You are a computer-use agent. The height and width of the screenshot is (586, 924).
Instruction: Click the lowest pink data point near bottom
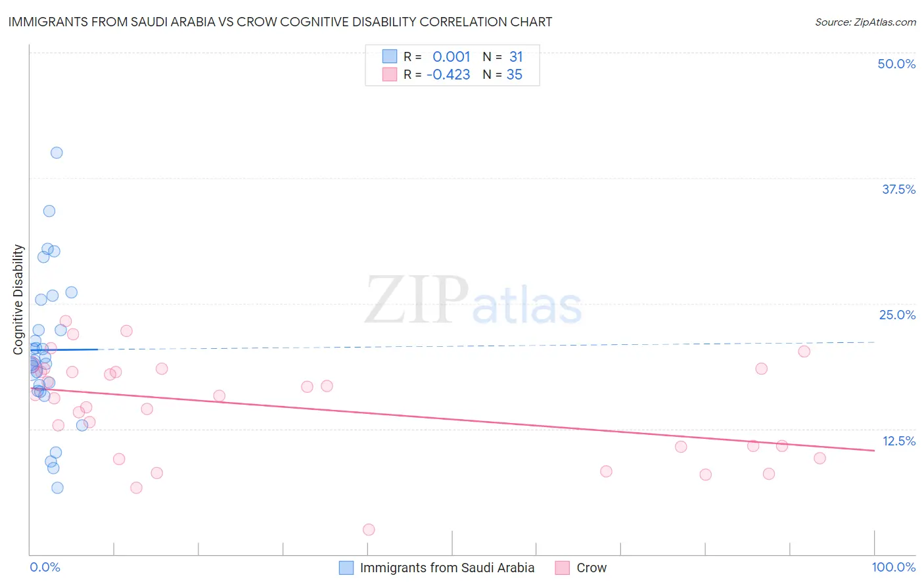click(369, 530)
